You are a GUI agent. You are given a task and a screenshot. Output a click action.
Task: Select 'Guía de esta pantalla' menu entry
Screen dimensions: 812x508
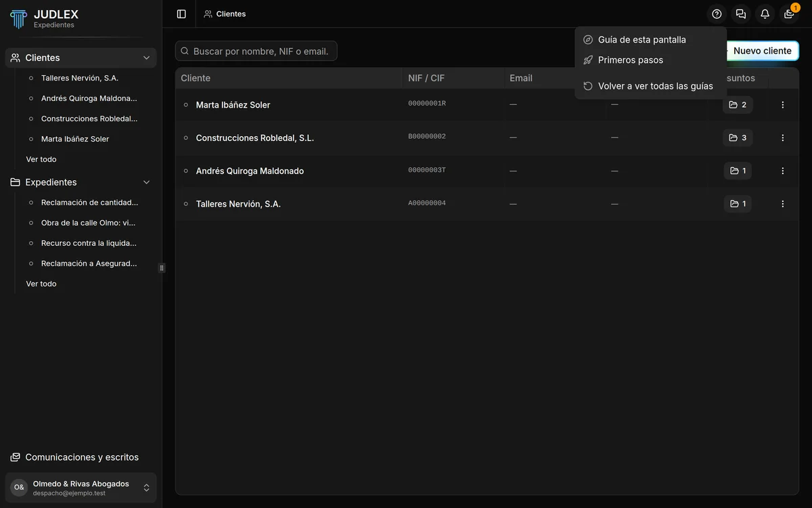[x=651, y=39]
